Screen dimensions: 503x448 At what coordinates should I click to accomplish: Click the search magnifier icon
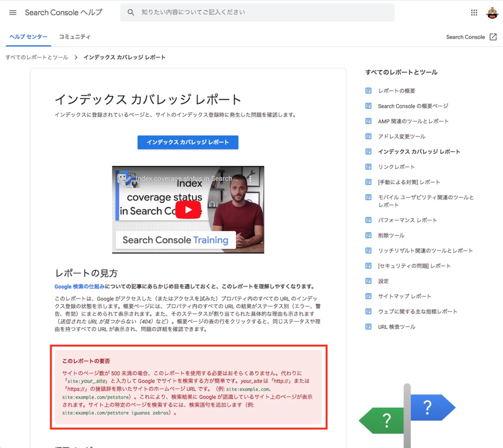(131, 13)
